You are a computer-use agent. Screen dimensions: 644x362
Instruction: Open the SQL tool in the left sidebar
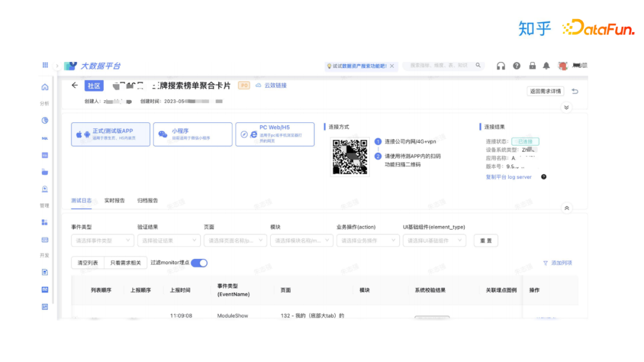click(45, 138)
